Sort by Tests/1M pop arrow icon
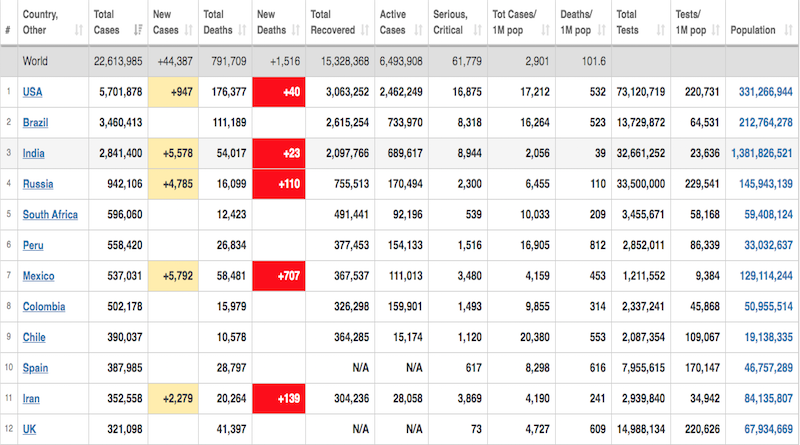Screen dimensions: 800x445 click(x=716, y=30)
